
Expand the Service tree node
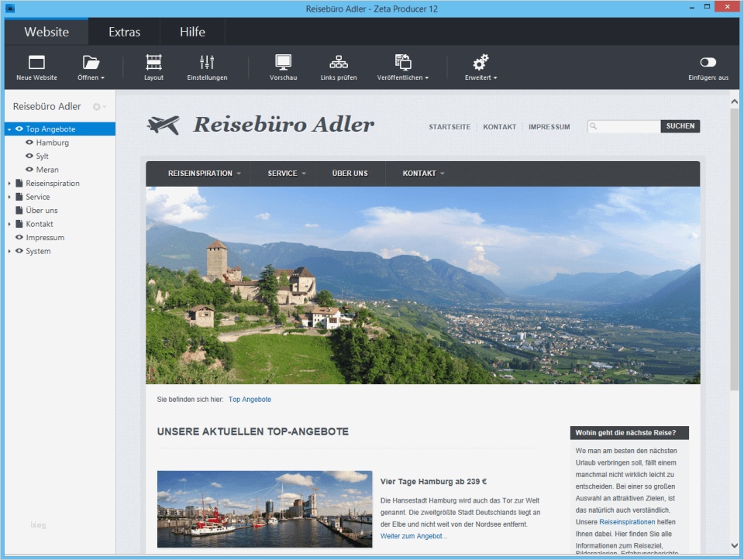pos(9,197)
